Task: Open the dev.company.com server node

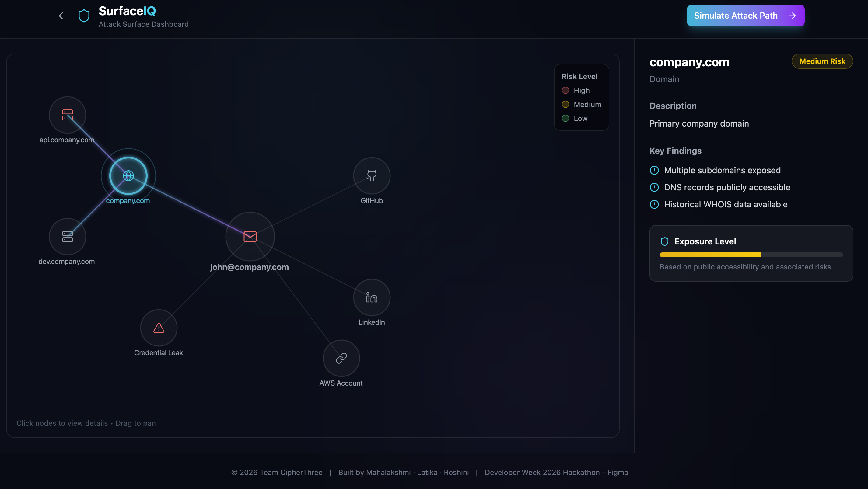Action: (x=67, y=236)
